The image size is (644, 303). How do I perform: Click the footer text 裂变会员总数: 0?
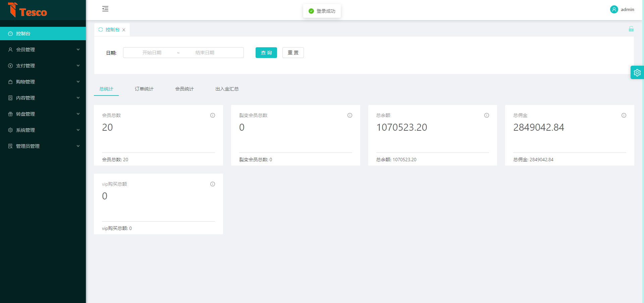pyautogui.click(x=256, y=160)
